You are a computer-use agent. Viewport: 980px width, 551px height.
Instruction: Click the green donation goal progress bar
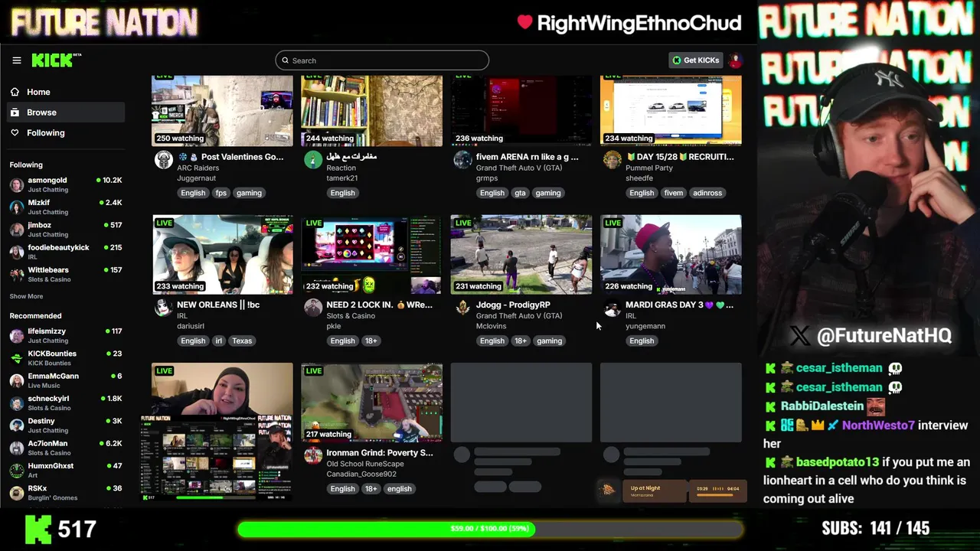tap(490, 529)
